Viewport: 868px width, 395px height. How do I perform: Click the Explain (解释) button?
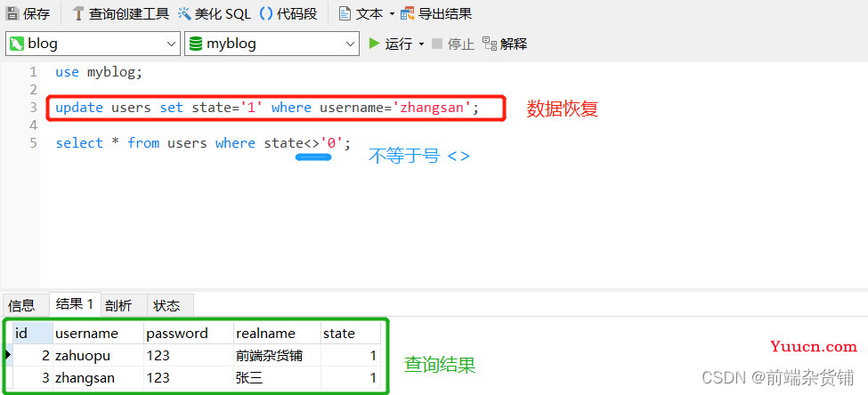(x=504, y=44)
